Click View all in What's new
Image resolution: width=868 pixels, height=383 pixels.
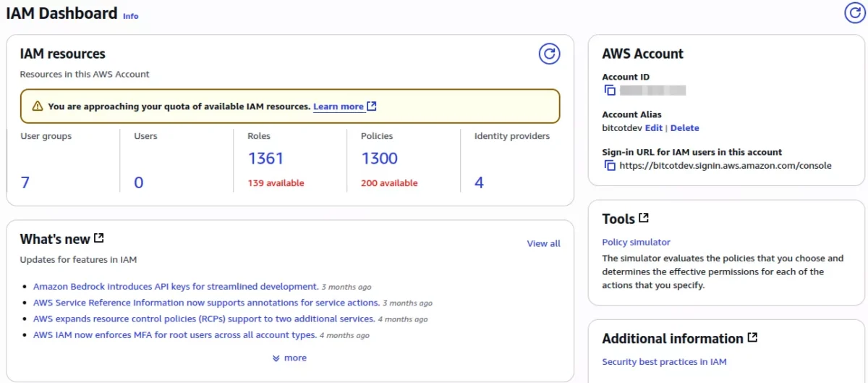543,244
